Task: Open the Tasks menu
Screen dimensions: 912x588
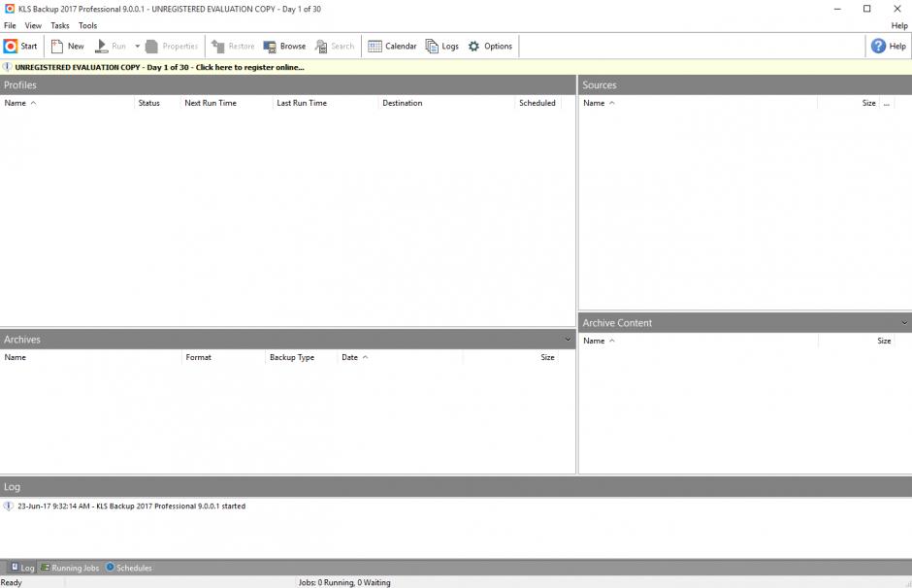Action: 60,25
